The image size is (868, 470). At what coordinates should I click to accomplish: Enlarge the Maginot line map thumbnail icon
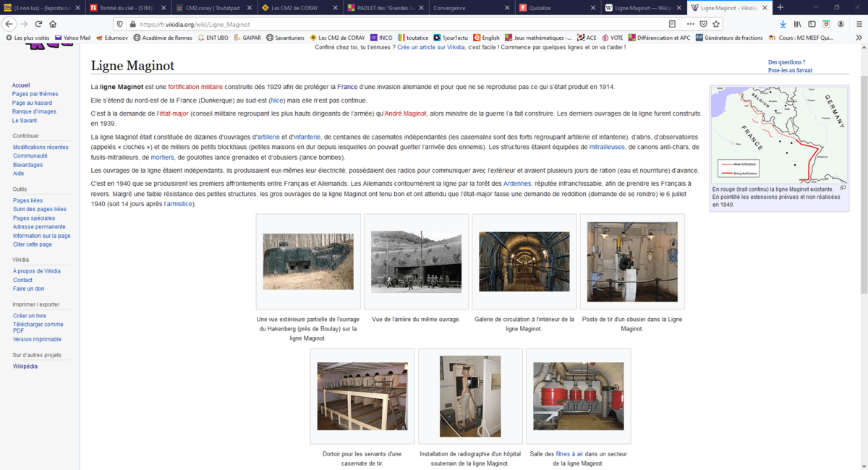[x=843, y=188]
